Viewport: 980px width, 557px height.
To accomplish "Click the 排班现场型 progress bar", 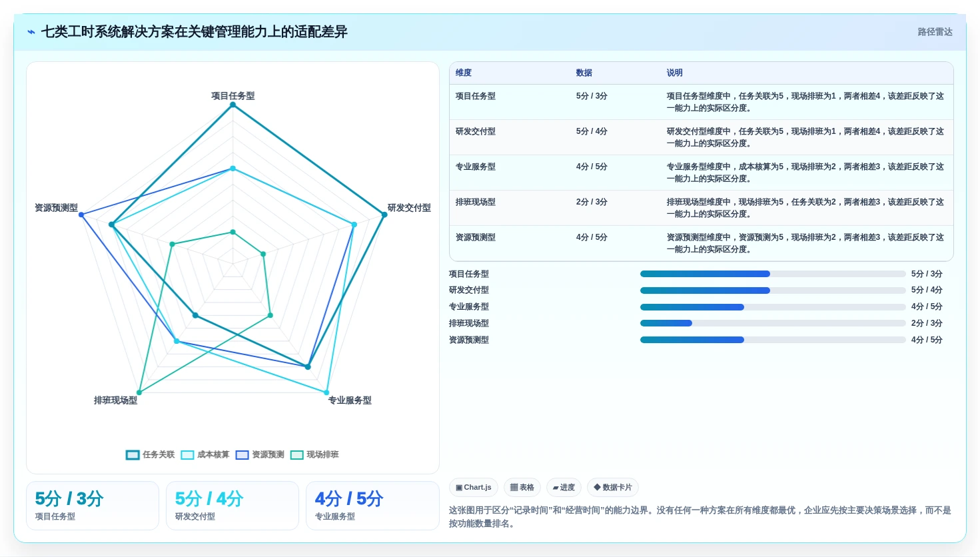I will point(773,323).
